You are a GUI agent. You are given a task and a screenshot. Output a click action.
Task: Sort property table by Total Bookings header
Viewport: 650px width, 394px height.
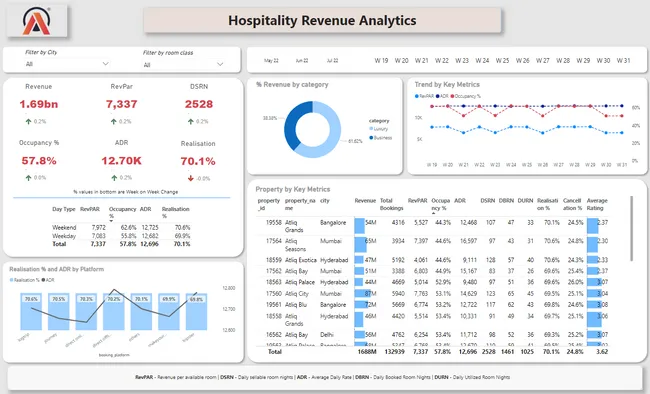click(391, 204)
